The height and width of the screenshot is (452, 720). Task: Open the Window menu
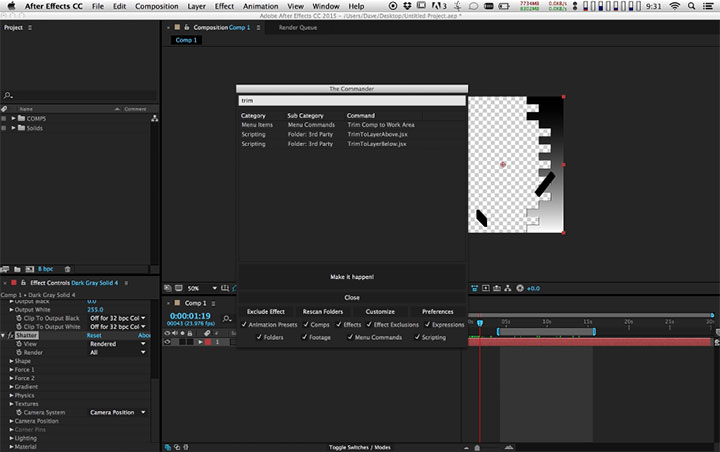(x=326, y=6)
